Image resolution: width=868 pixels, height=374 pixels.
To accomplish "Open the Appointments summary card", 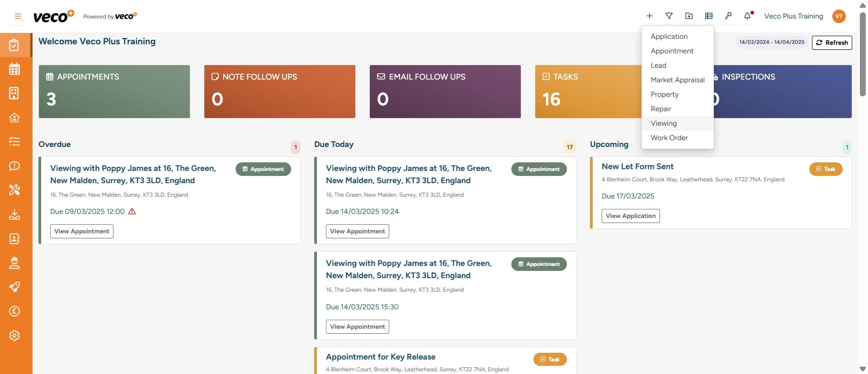I will click(114, 92).
